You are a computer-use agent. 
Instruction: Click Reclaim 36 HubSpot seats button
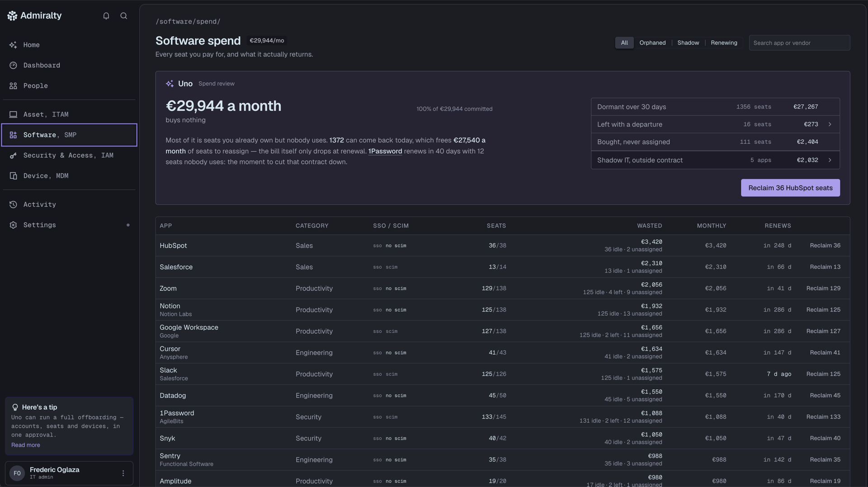pyautogui.click(x=790, y=188)
